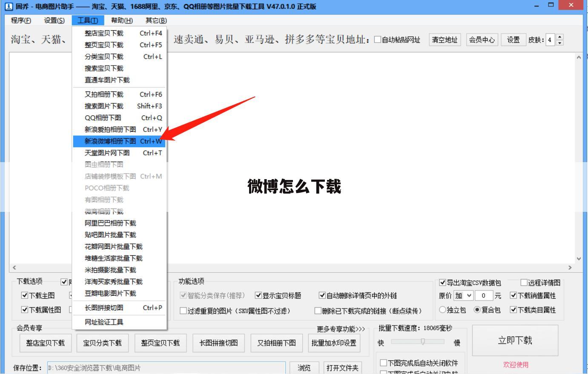Viewport: 588px width, 374px height.
Task: Open the 原价 加 dropdown
Action: [464, 295]
